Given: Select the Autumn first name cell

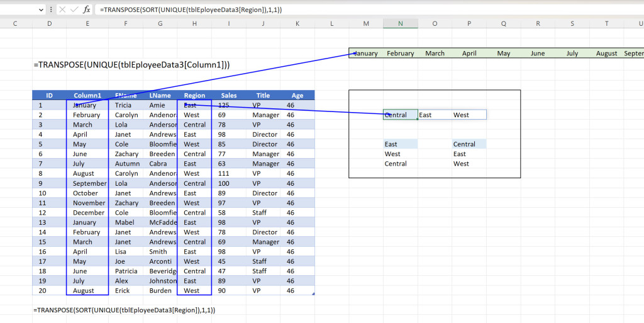Looking at the screenshot, I should (x=126, y=164).
